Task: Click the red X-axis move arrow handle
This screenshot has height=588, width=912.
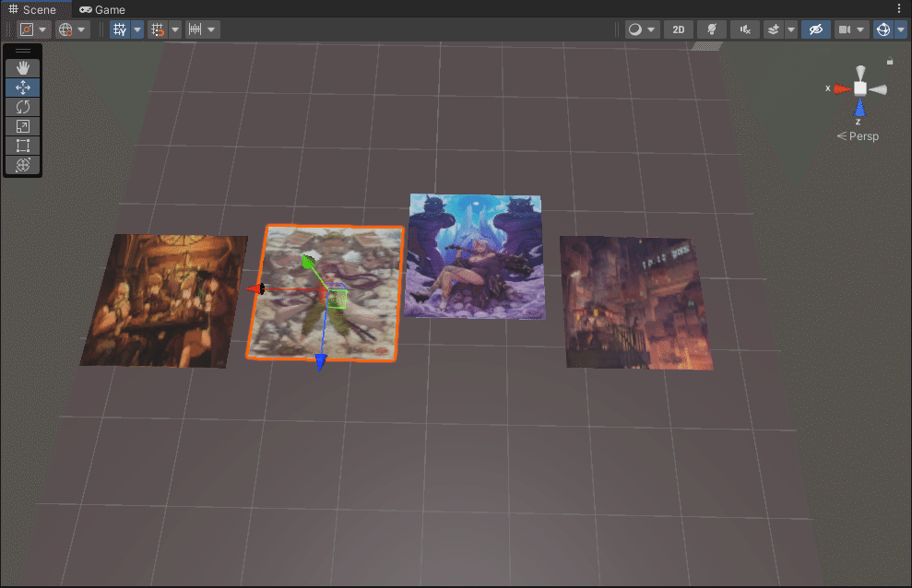Action: click(x=255, y=288)
